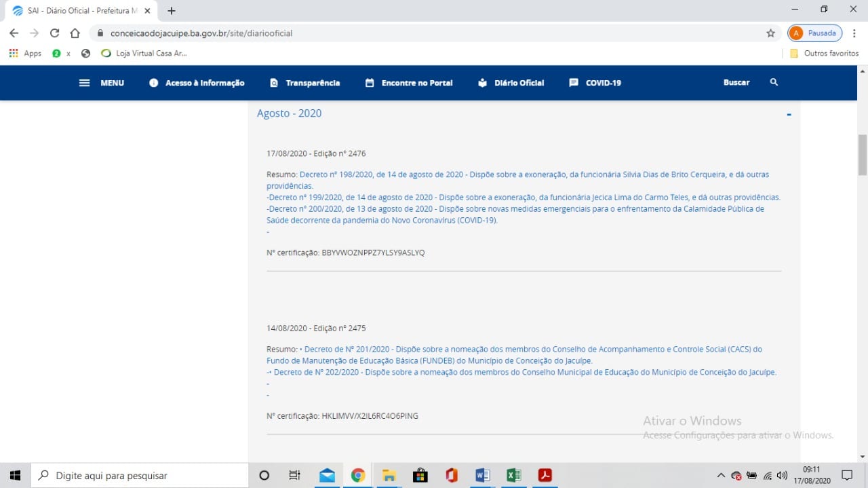The height and width of the screenshot is (488, 868).
Task: Click certification code HKLIMVV/X2IL6RC4O6PING
Action: [370, 416]
